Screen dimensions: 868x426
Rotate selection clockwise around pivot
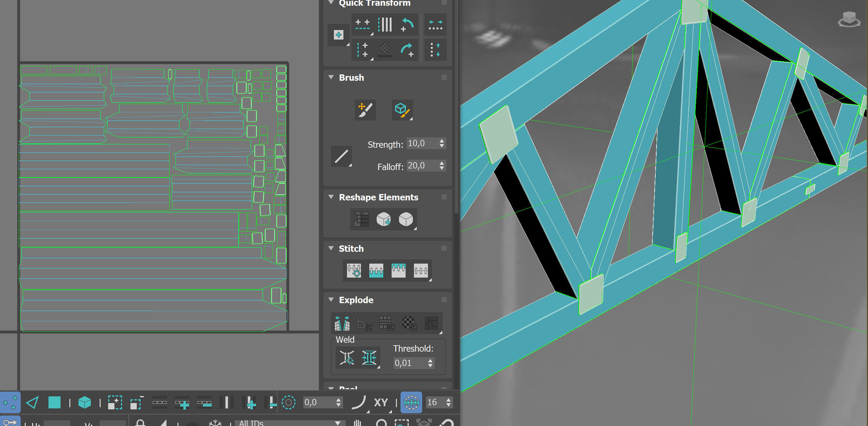click(407, 50)
